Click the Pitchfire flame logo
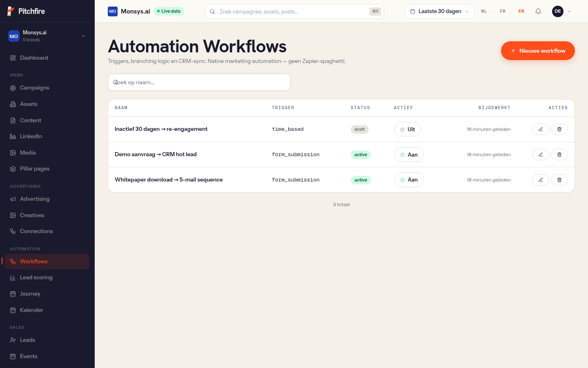The height and width of the screenshot is (368, 588). point(11,11)
